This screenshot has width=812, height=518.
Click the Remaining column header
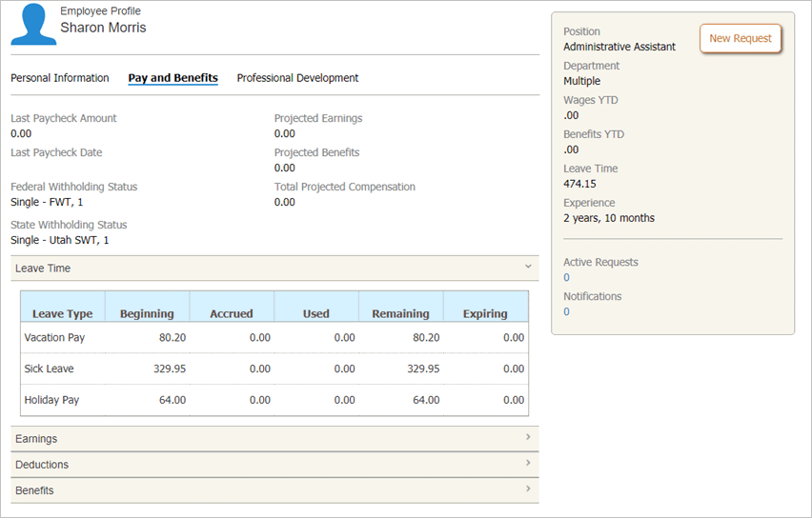tap(400, 313)
